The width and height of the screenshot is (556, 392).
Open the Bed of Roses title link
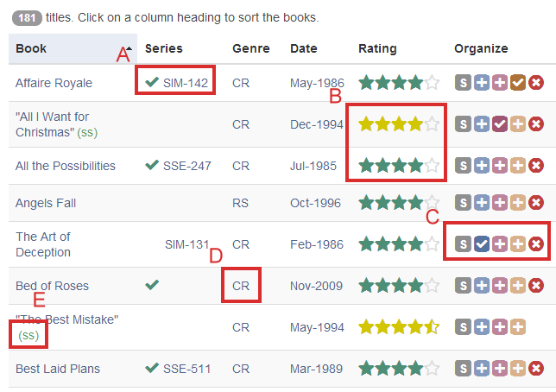[52, 286]
